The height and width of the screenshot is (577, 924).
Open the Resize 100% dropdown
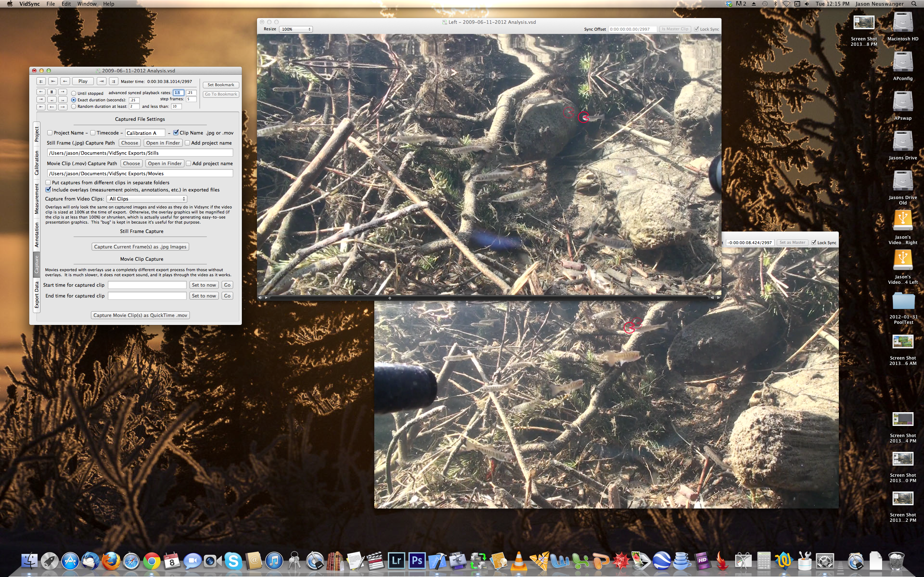pyautogui.click(x=296, y=29)
